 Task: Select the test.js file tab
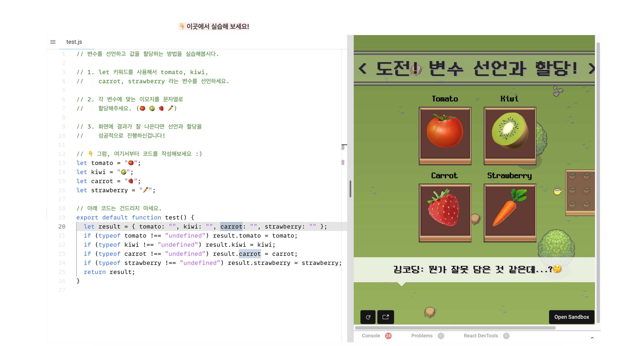pos(74,42)
